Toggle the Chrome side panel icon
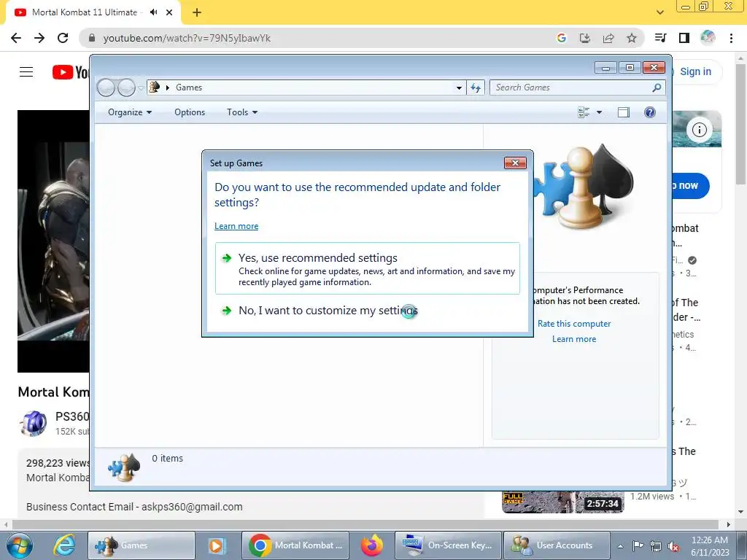The height and width of the screenshot is (560, 747). 684,38
